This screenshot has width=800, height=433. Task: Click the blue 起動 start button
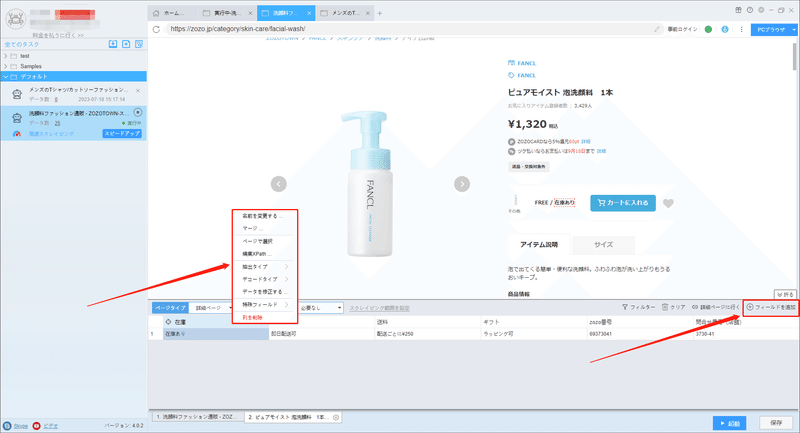(x=730, y=423)
